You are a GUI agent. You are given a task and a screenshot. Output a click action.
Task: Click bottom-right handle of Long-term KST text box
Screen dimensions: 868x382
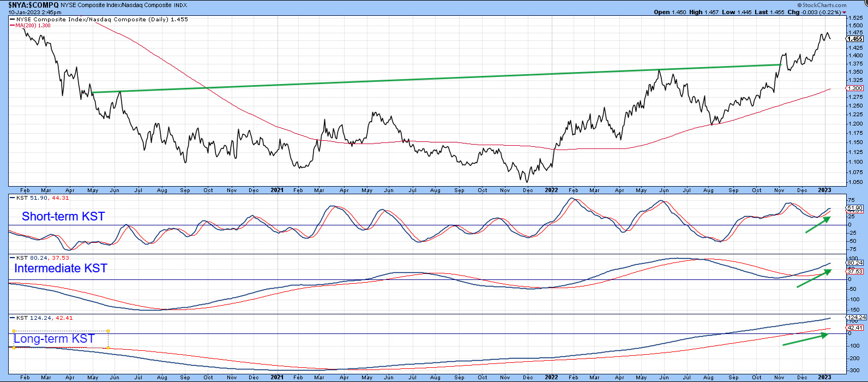[x=108, y=348]
